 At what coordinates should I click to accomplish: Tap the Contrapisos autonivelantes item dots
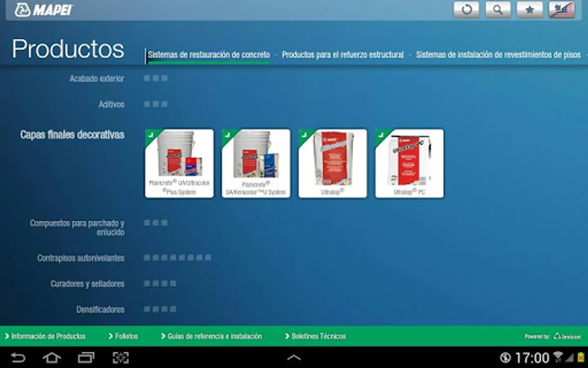pyautogui.click(x=177, y=258)
